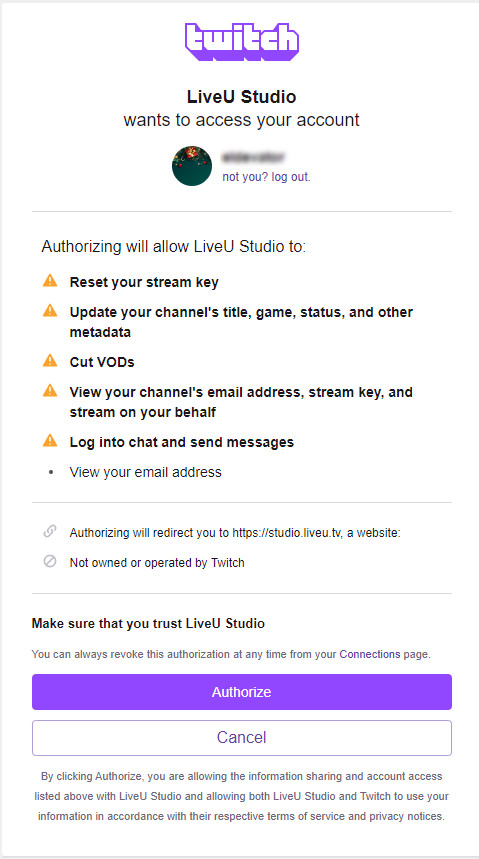This screenshot has height=859, width=479.
Task: Click the blurred account username
Action: 253,158
